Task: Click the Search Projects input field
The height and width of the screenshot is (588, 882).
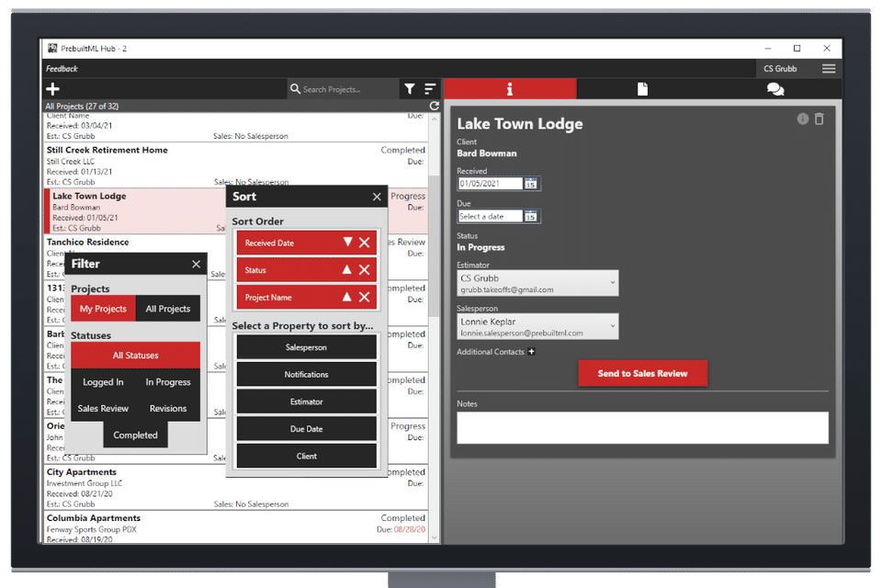Action: point(342,89)
